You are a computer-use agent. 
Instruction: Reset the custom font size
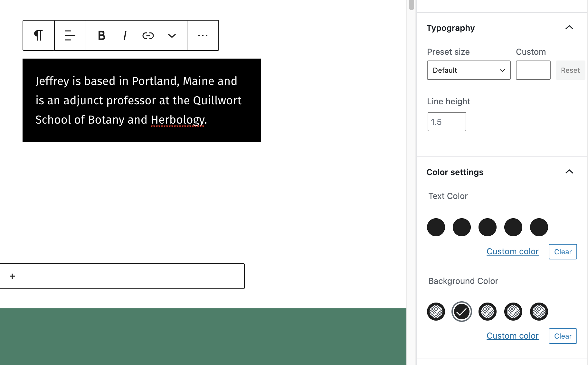(570, 70)
